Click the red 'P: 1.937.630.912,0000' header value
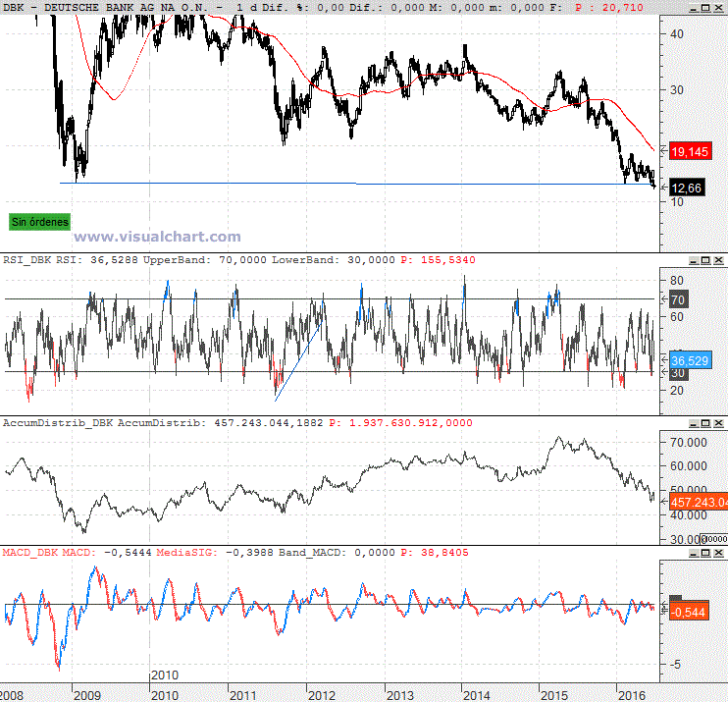The width and height of the screenshot is (728, 702). click(400, 423)
